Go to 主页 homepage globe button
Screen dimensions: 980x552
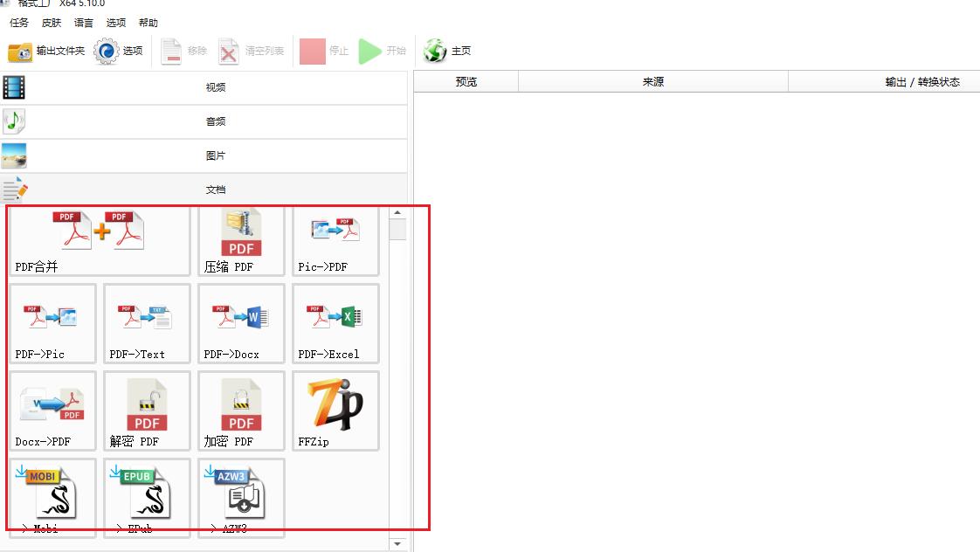(447, 52)
